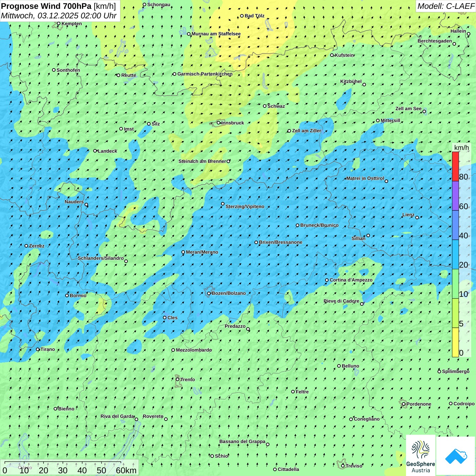Click the 'Zell am Ziller' label
The height and width of the screenshot is (476, 476).
(307, 131)
